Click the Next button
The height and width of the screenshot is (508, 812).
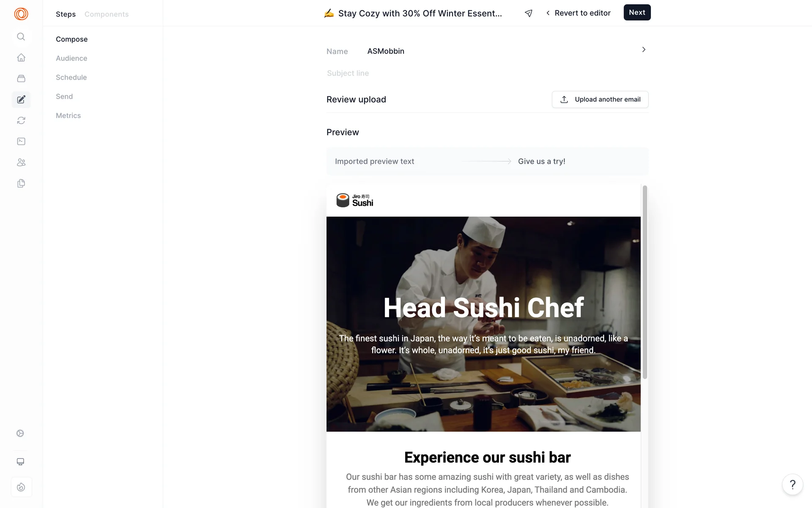[637, 12]
